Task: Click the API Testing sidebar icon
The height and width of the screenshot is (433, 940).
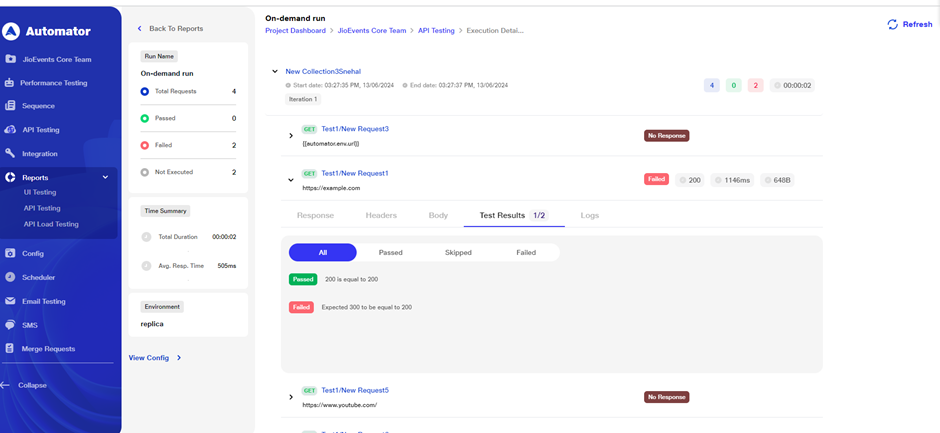Action: (10, 130)
